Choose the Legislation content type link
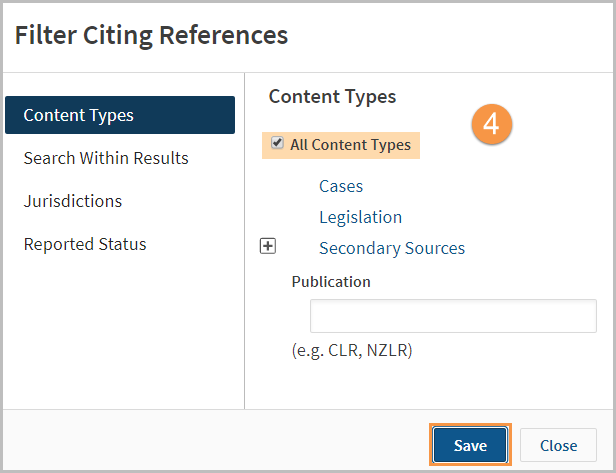This screenshot has width=616, height=473. [x=361, y=217]
